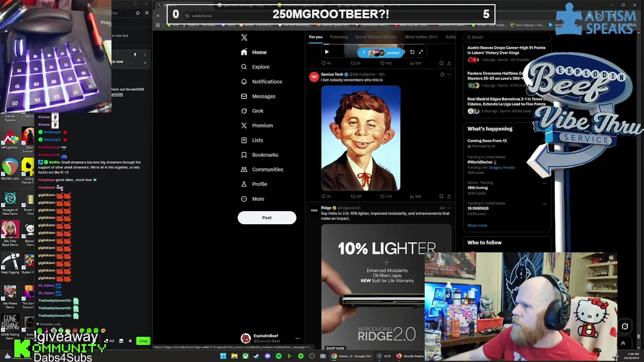Viewport: 644px width, 362px height.
Task: Reply to the Genius Tech post
Action: pos(326,197)
